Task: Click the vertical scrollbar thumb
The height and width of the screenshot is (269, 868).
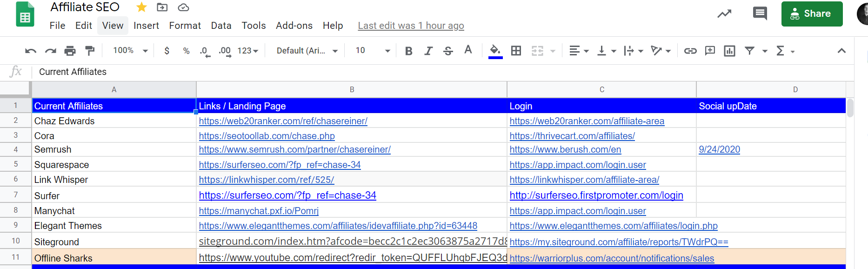Action: 850,108
